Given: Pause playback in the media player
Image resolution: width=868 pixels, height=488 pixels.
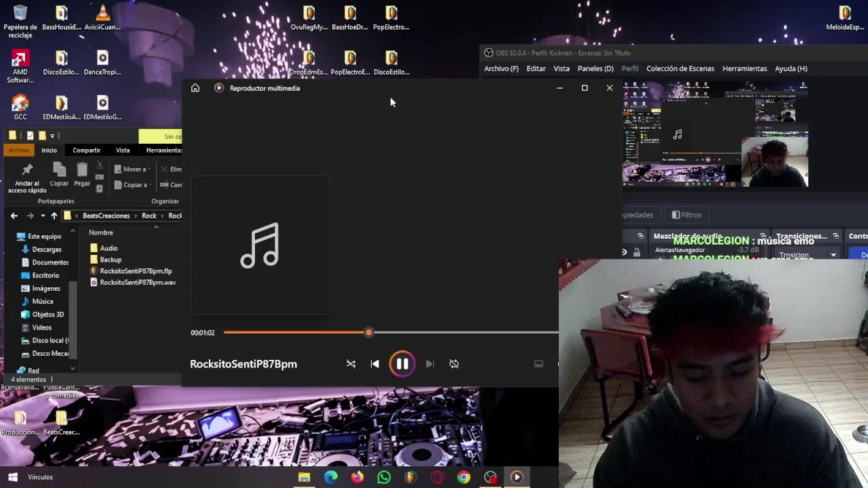Looking at the screenshot, I should tap(402, 364).
